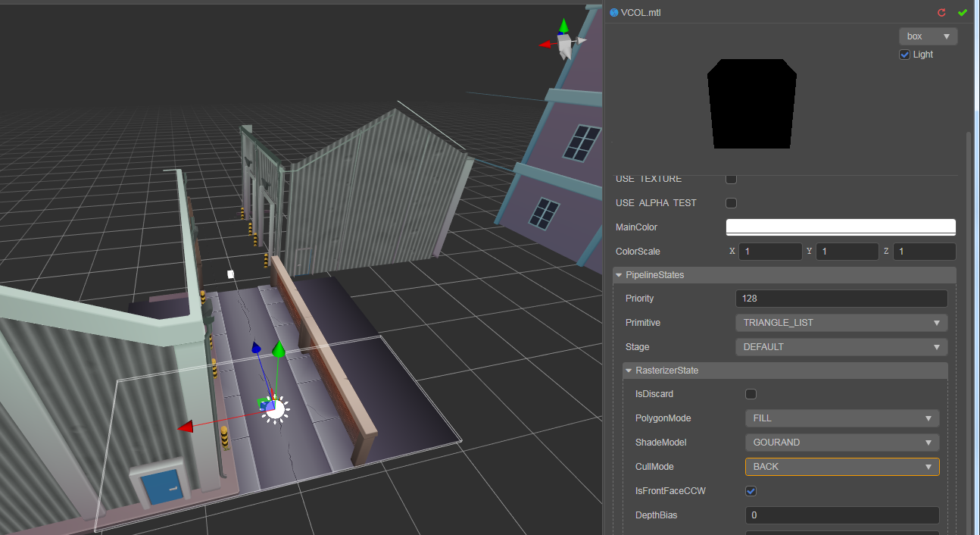Enable the USE ALPHA TEST checkbox

click(731, 203)
